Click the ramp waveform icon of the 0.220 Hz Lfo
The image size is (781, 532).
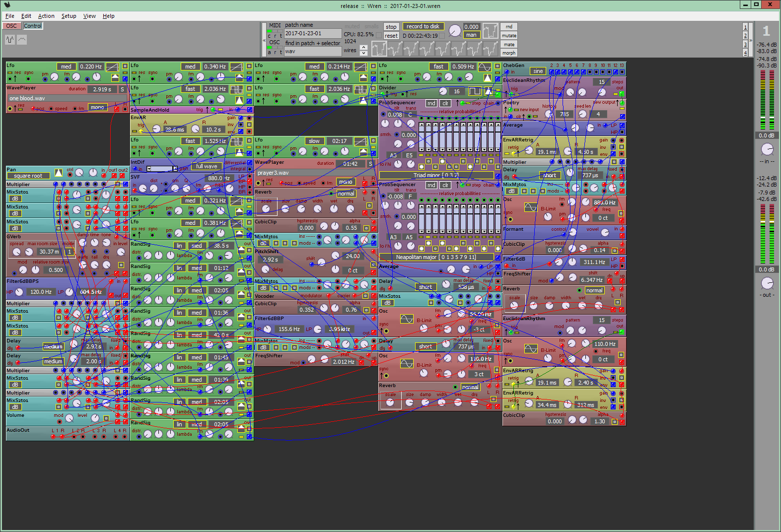point(112,66)
